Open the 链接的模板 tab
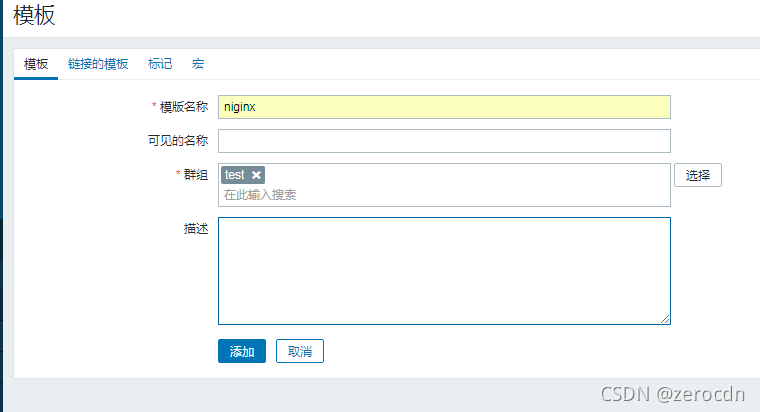This screenshot has width=760, height=412. coord(98,64)
